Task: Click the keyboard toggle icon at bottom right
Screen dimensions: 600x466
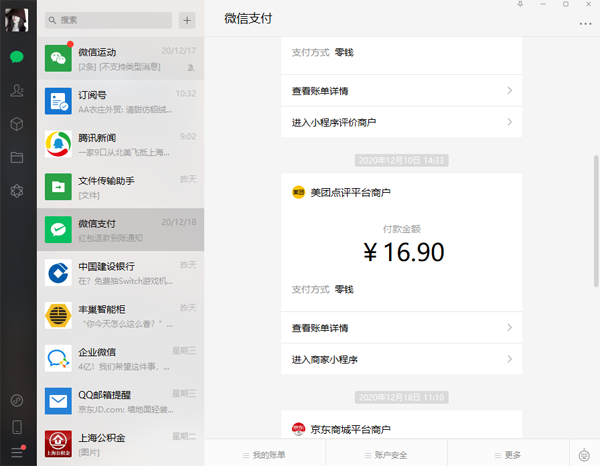Action: pyautogui.click(x=584, y=455)
